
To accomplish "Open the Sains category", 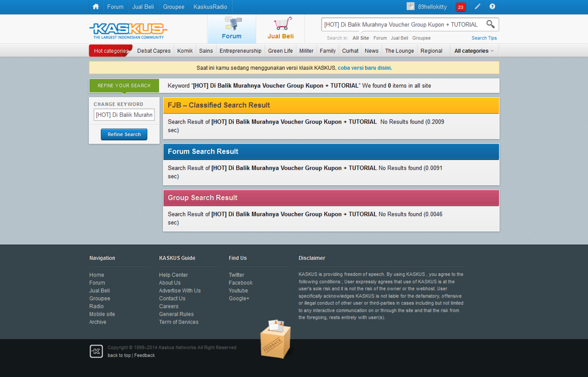I will 206,51.
